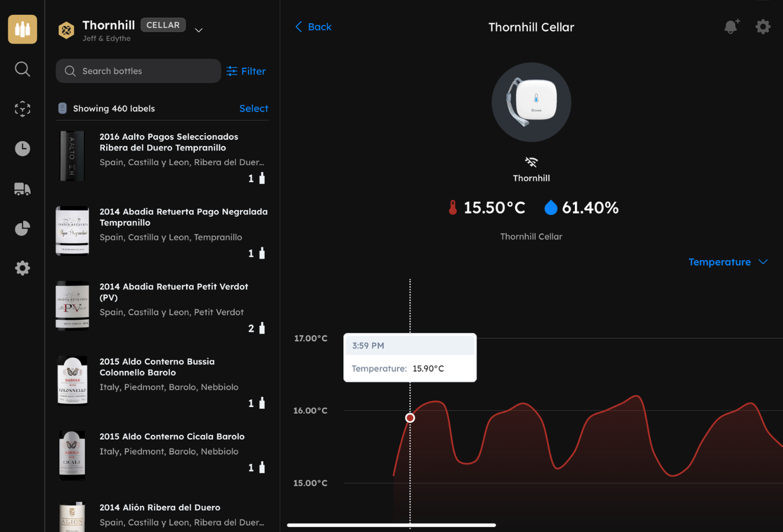Screen dimensions: 783x532
Task: Click the 16.00°C axis label
Action: click(311, 411)
